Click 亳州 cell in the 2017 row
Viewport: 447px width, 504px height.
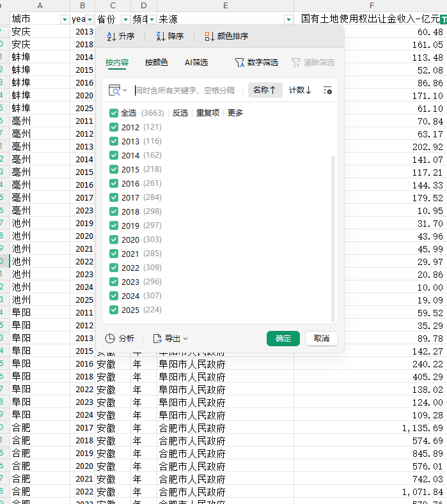point(40,197)
